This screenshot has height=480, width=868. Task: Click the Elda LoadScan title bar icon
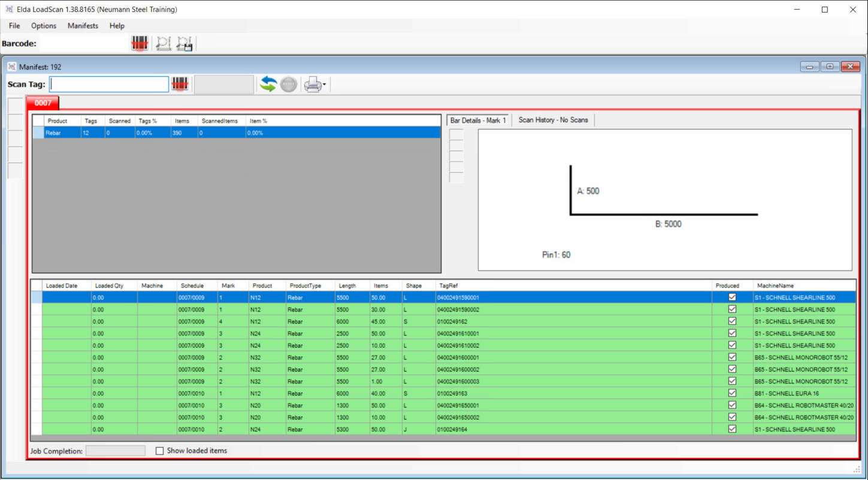pyautogui.click(x=10, y=10)
